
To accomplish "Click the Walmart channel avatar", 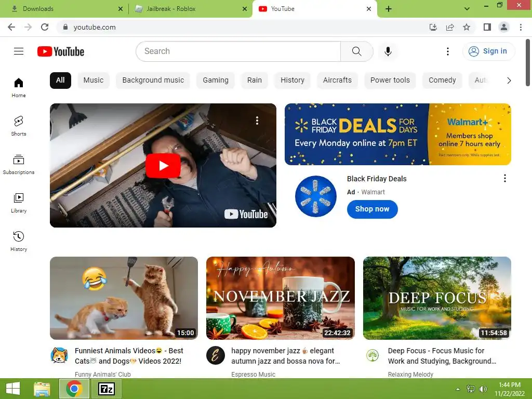I will (x=315, y=196).
